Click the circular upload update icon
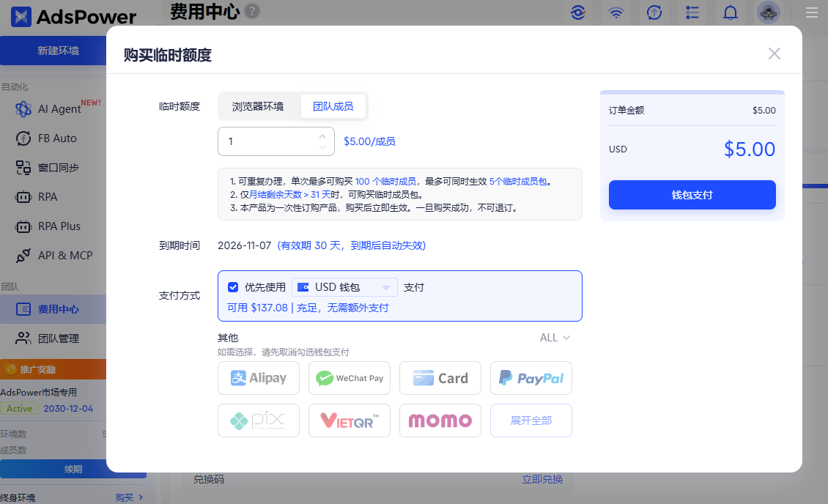The height and width of the screenshot is (504, 828). pyautogui.click(x=654, y=12)
